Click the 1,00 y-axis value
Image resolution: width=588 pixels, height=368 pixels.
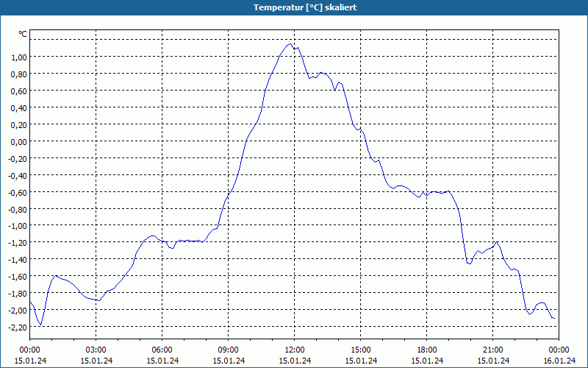19,57
